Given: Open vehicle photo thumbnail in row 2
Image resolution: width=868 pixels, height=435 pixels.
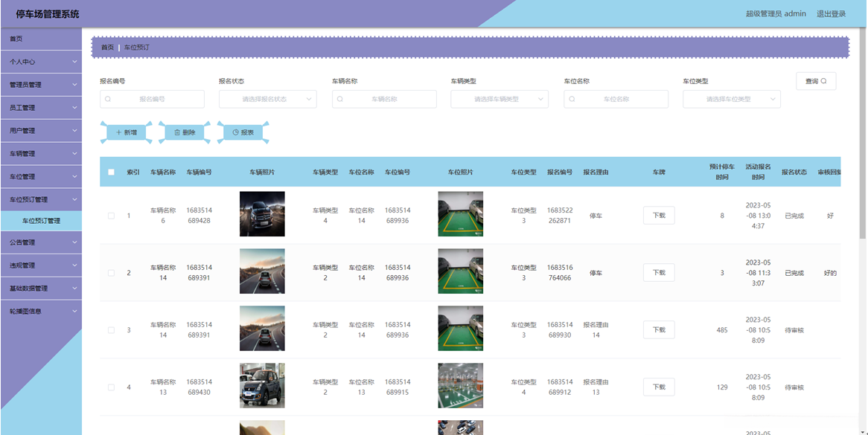Looking at the screenshot, I should coord(262,271).
